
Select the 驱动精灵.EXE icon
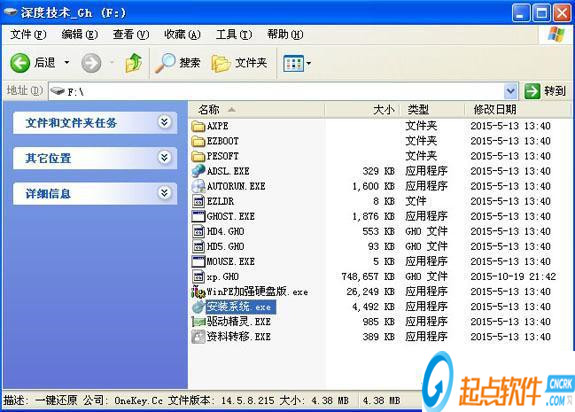click(198, 322)
